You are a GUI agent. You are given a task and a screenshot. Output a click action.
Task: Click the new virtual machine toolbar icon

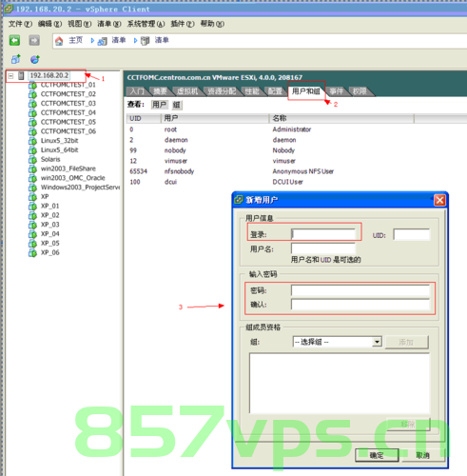[x=15, y=59]
